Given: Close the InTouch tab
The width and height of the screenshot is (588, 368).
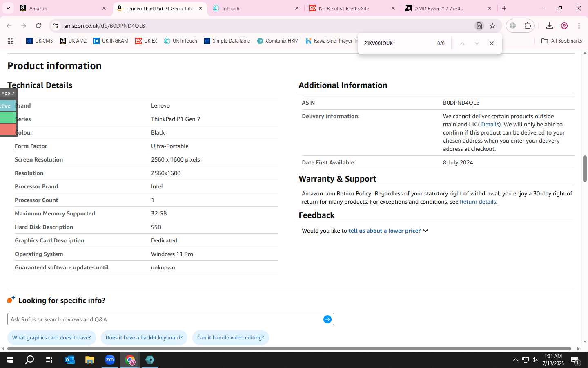Looking at the screenshot, I should [x=297, y=8].
